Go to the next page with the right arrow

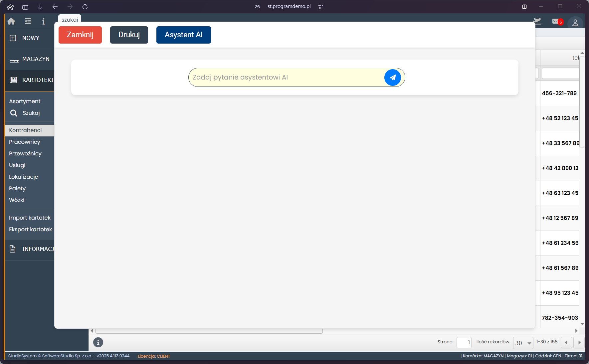point(579,342)
